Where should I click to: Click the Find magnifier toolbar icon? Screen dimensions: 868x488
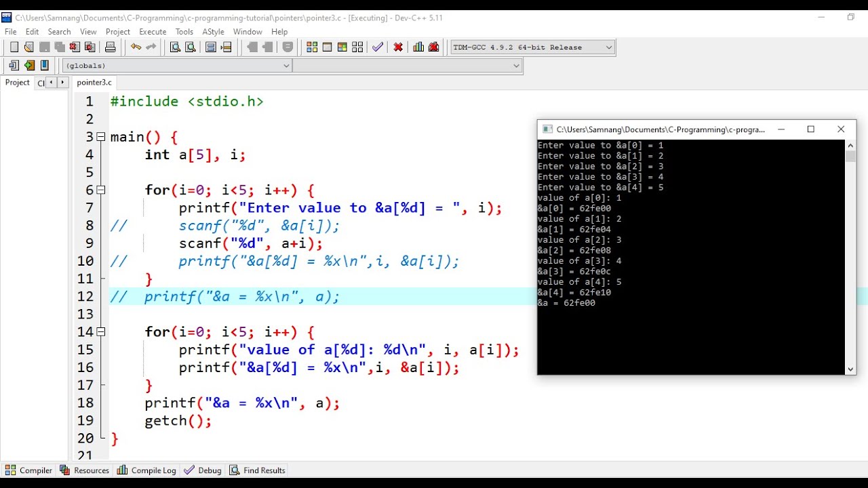(175, 47)
